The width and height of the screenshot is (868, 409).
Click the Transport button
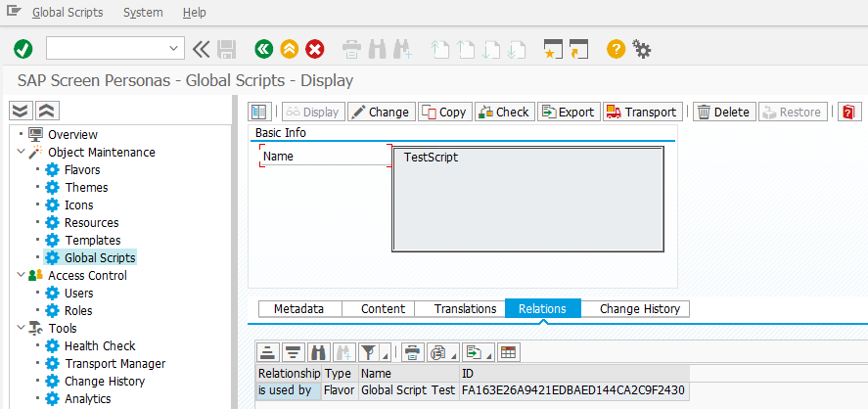pos(642,112)
